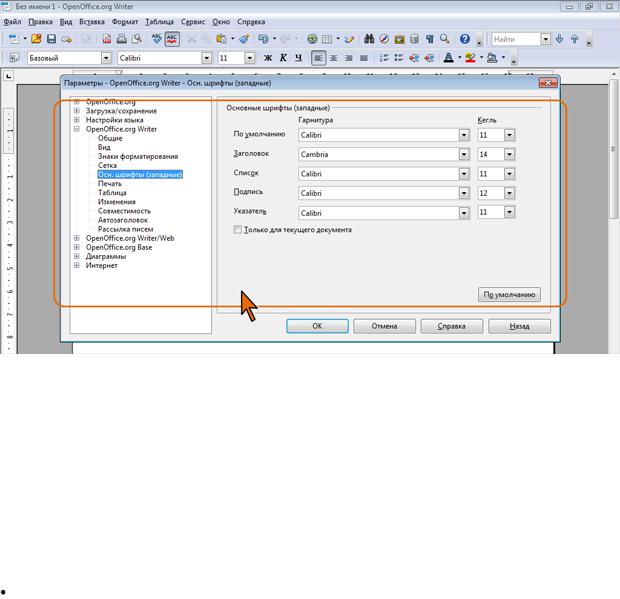The width and height of the screenshot is (620, 599).
Task: Open Find & Replace binoculars icon
Action: (x=369, y=39)
